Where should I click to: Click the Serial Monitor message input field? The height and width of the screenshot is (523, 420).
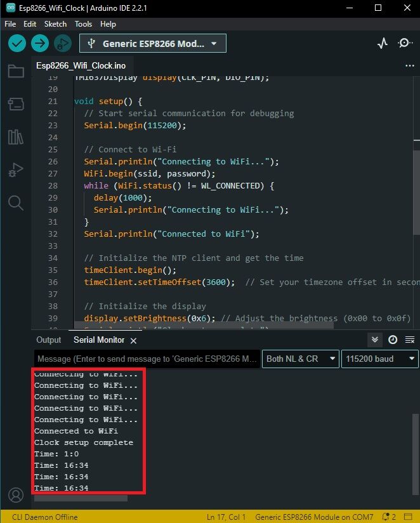tap(147, 359)
